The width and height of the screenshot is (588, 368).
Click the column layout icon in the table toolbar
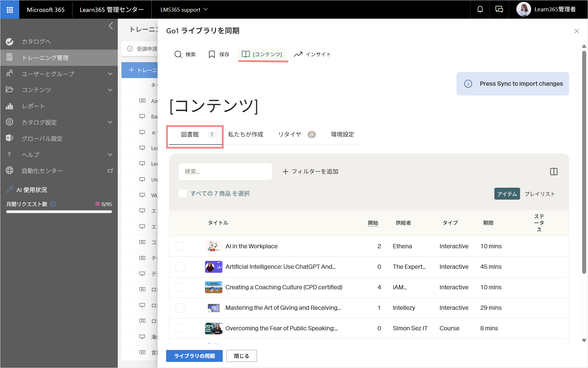[x=554, y=171]
